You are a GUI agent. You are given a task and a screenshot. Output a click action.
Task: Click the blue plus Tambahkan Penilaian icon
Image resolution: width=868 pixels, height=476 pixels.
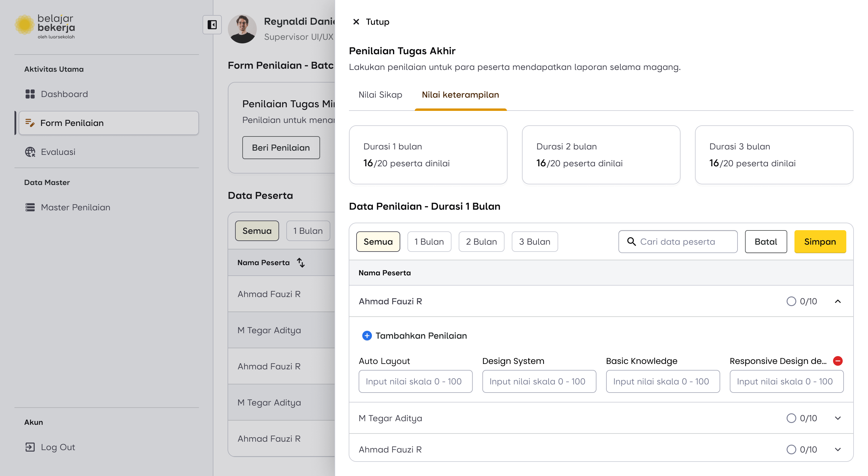(x=366, y=336)
